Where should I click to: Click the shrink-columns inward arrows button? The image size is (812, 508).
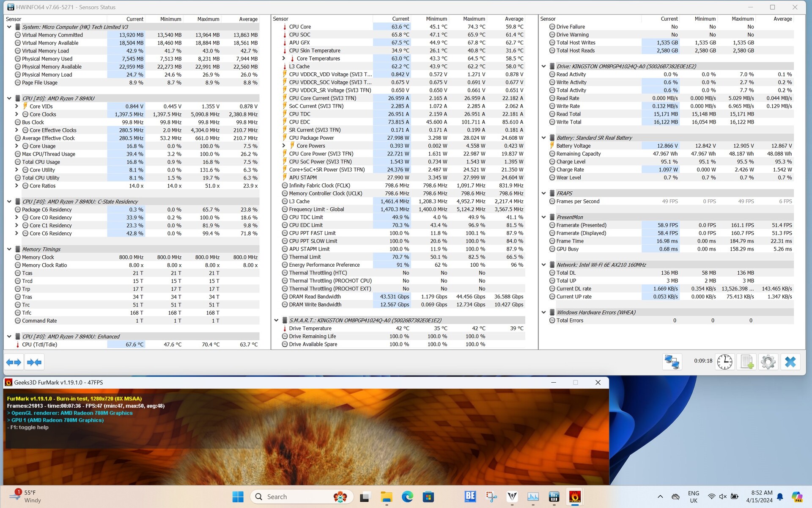coord(34,362)
